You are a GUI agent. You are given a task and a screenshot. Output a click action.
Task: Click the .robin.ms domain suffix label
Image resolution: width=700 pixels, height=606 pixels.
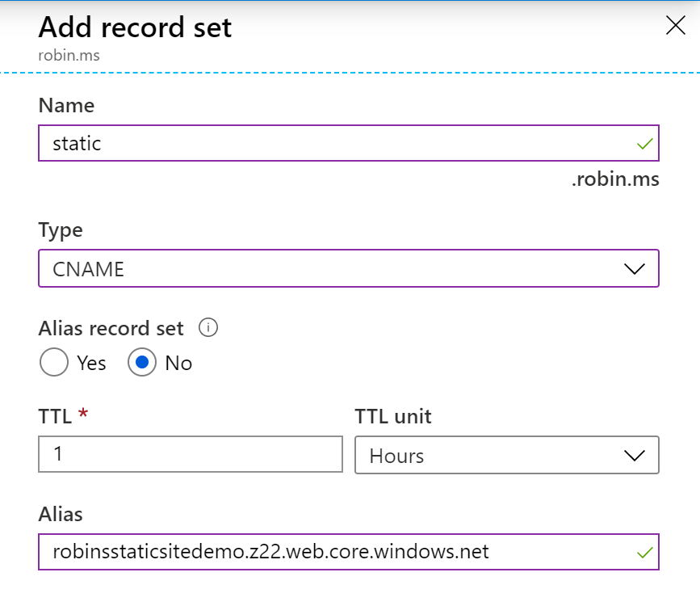coord(615,179)
